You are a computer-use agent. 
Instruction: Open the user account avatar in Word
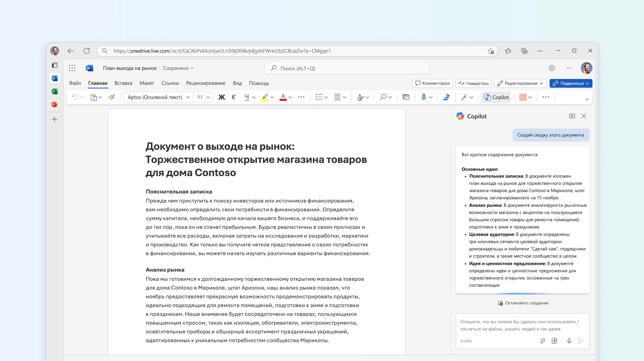(586, 68)
